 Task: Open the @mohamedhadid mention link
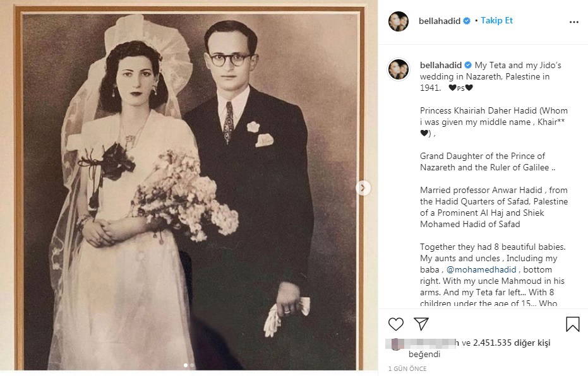[x=481, y=269]
